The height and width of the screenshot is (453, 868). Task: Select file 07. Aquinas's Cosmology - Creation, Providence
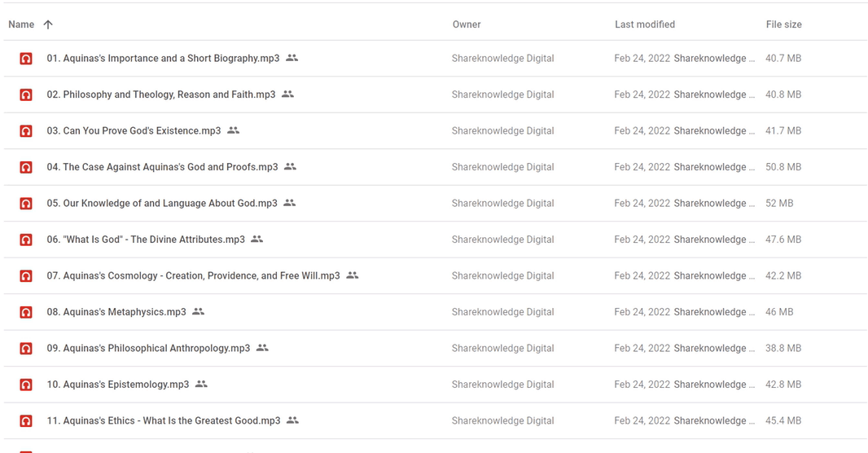click(x=193, y=275)
